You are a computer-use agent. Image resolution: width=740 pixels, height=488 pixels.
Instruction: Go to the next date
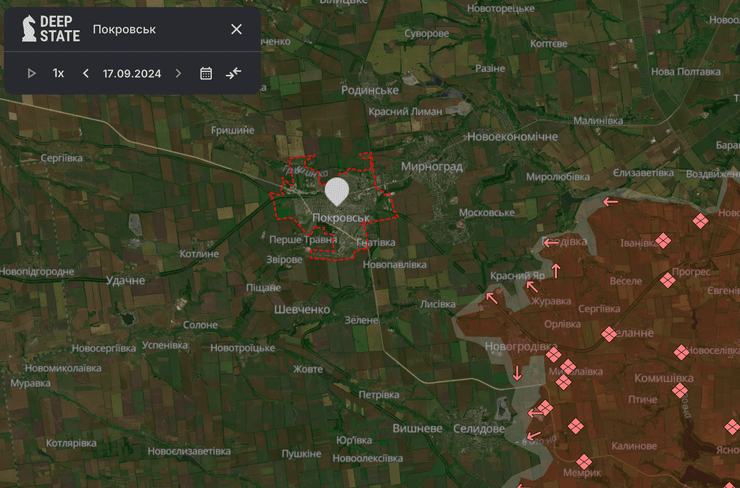tap(178, 73)
